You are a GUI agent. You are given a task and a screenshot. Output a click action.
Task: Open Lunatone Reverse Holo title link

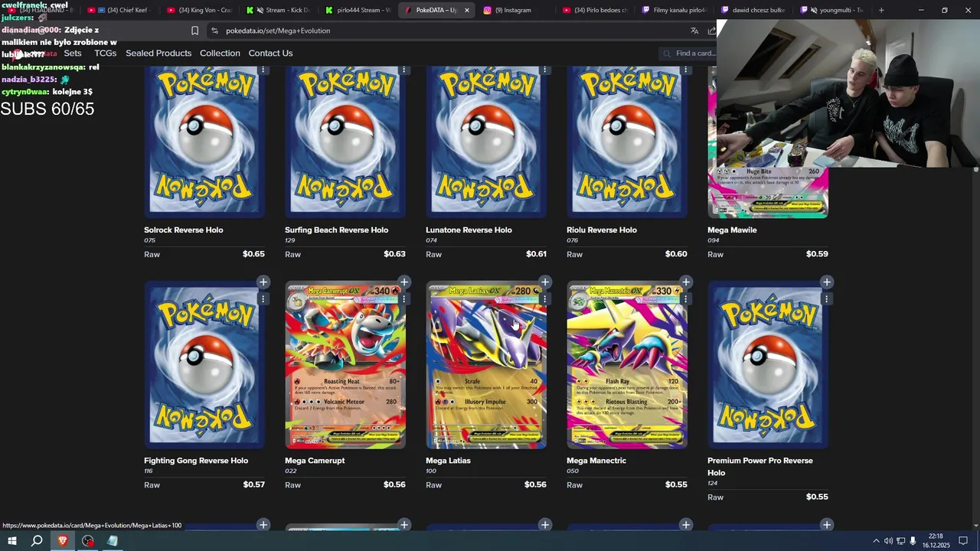pos(469,230)
